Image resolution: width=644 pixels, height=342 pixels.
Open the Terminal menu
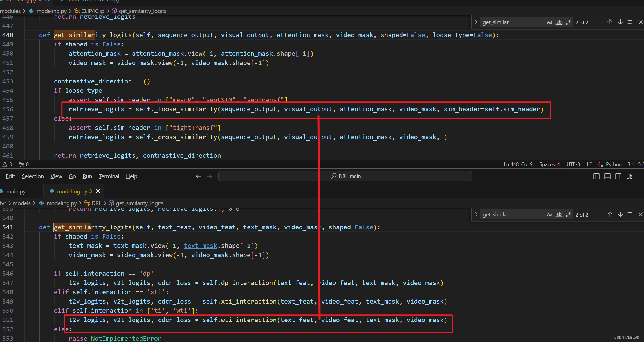(109, 176)
